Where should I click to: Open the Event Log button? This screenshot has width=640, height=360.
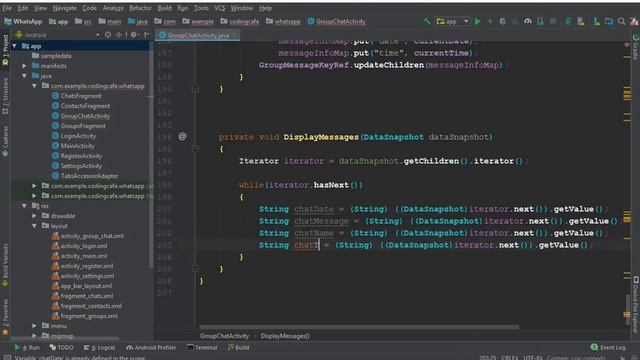pos(608,347)
